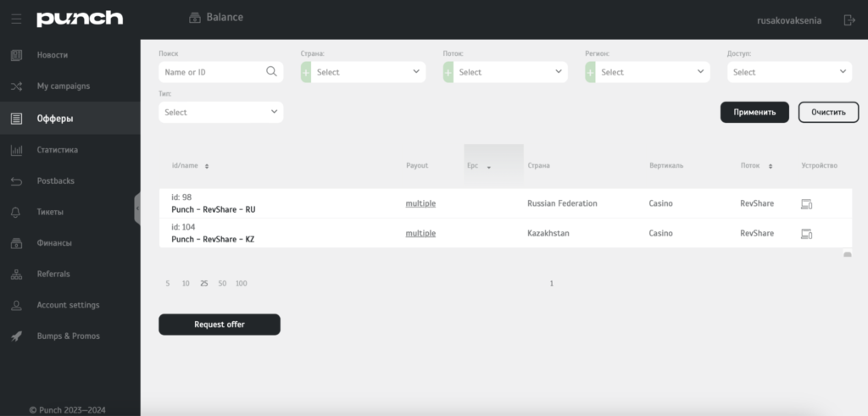Click the Account settings person icon
The height and width of the screenshot is (416, 868).
click(17, 305)
